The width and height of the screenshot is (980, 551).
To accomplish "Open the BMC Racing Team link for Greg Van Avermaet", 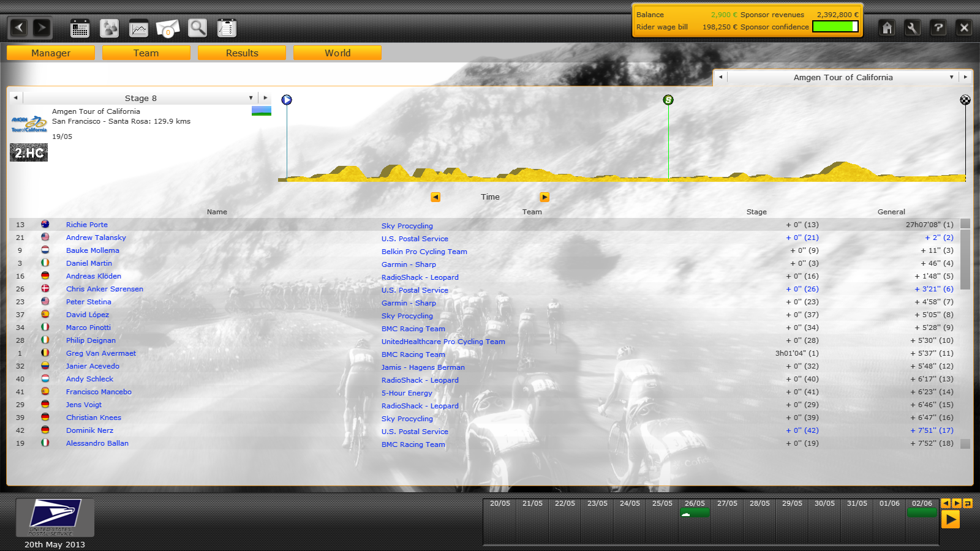I will 413,354.
